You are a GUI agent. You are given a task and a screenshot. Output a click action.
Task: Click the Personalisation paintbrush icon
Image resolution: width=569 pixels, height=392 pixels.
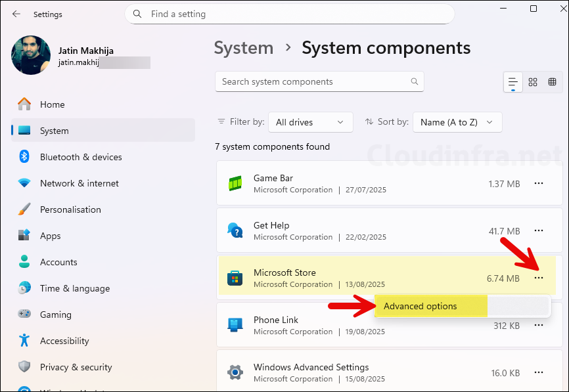tap(24, 209)
